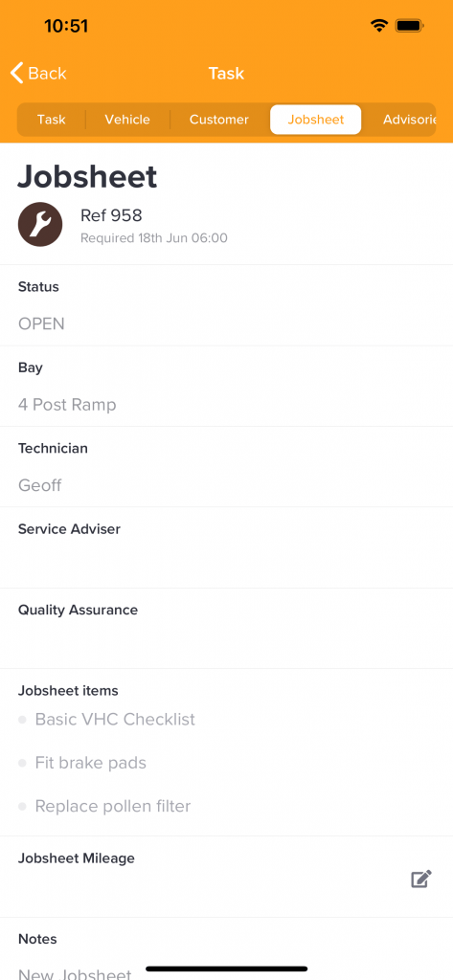Tap the Bay value 4 Post Ramp
This screenshot has width=453, height=980.
68,405
